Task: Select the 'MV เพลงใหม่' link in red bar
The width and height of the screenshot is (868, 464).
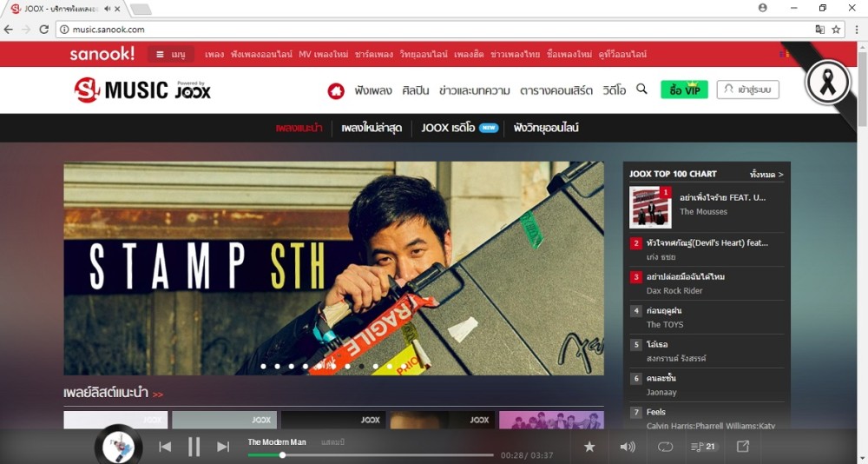Action: [318, 54]
